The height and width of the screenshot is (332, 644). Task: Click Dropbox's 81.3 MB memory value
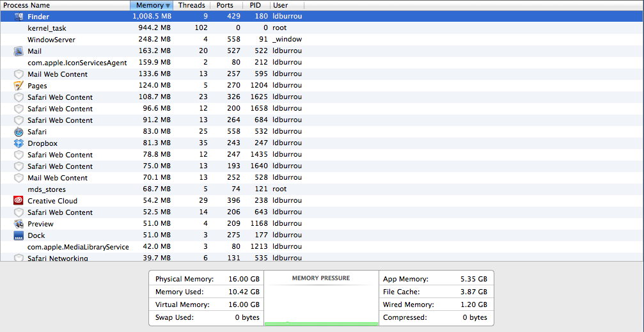[157, 143]
